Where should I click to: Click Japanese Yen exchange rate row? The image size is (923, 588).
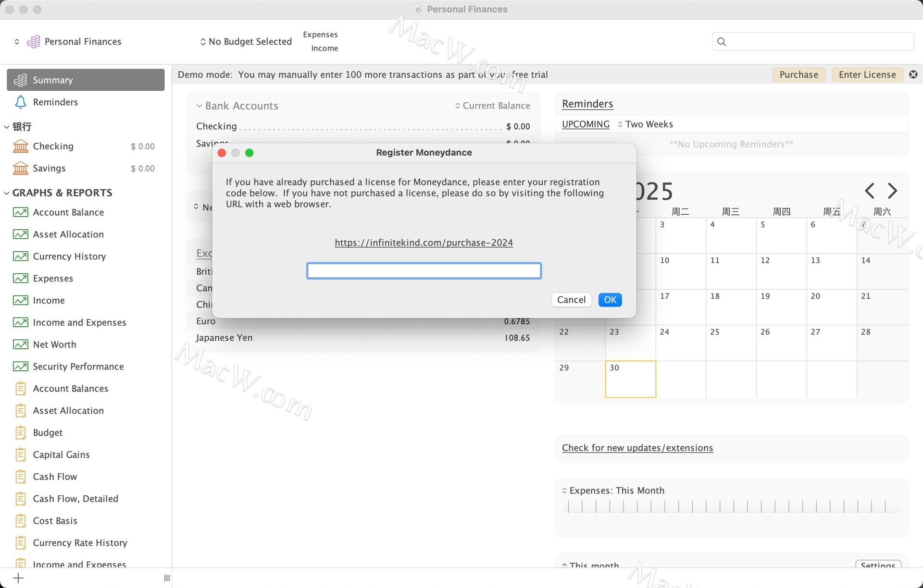[363, 338]
